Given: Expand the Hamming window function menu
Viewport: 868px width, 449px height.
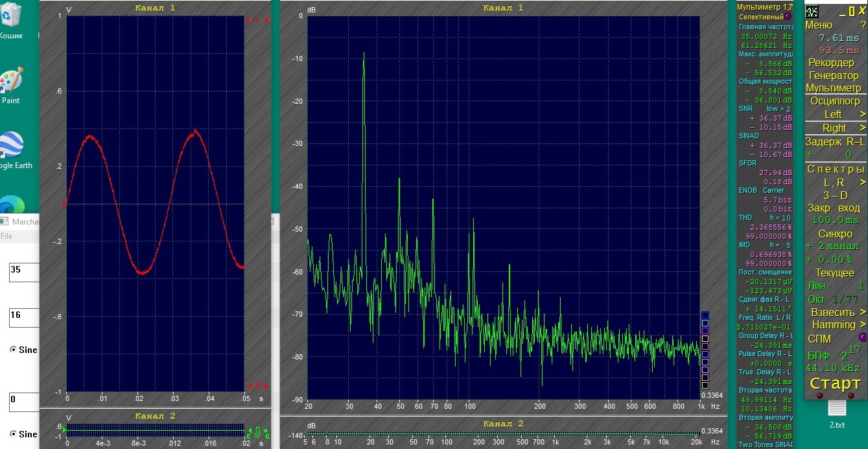Looking at the screenshot, I should pyautogui.click(x=863, y=324).
